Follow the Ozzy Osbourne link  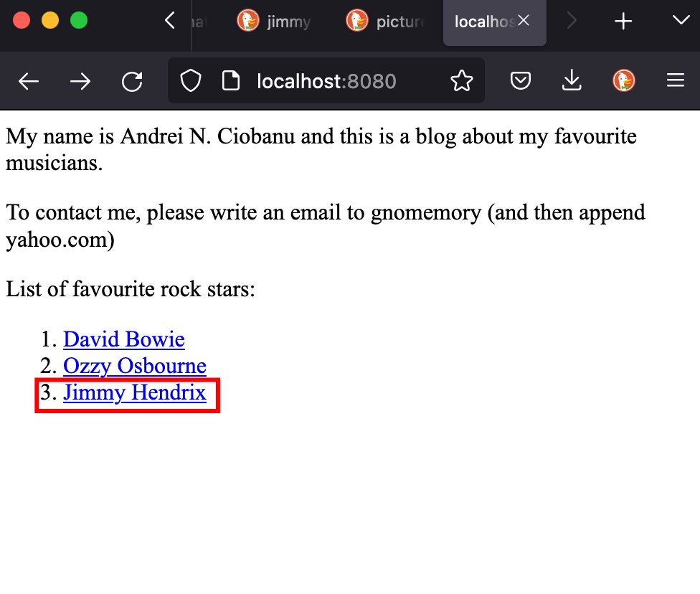pos(135,366)
